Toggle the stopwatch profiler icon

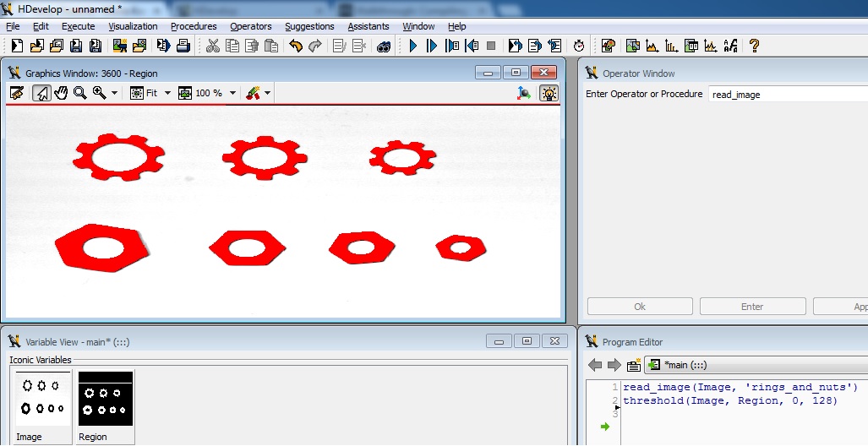579,46
